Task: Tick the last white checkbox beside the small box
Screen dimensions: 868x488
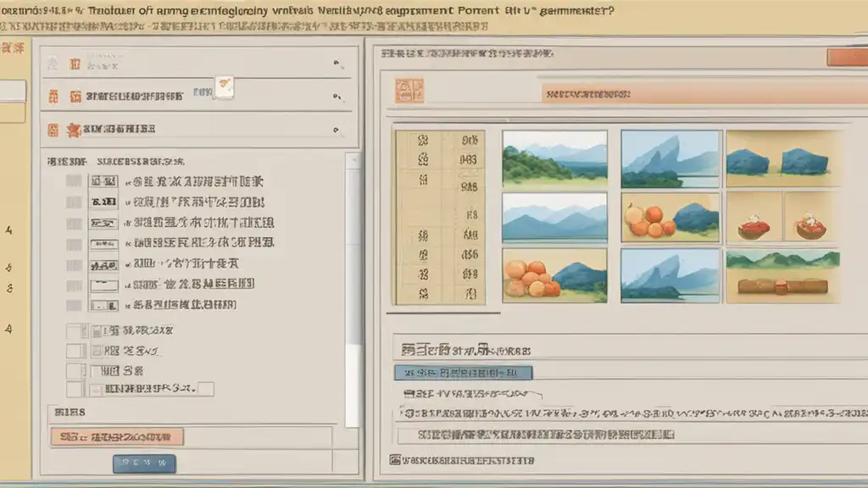Action: click(x=75, y=389)
